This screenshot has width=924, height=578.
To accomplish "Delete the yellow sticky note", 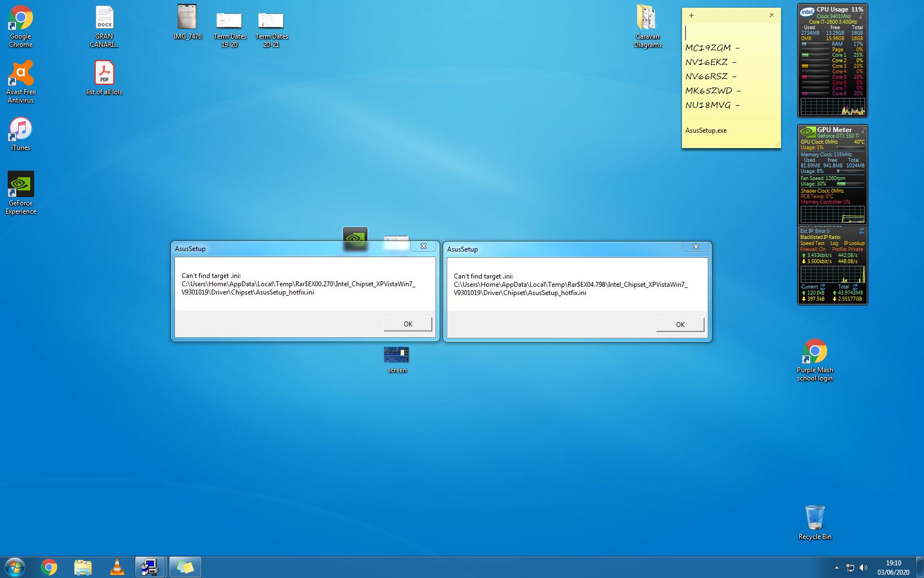I will [x=772, y=15].
